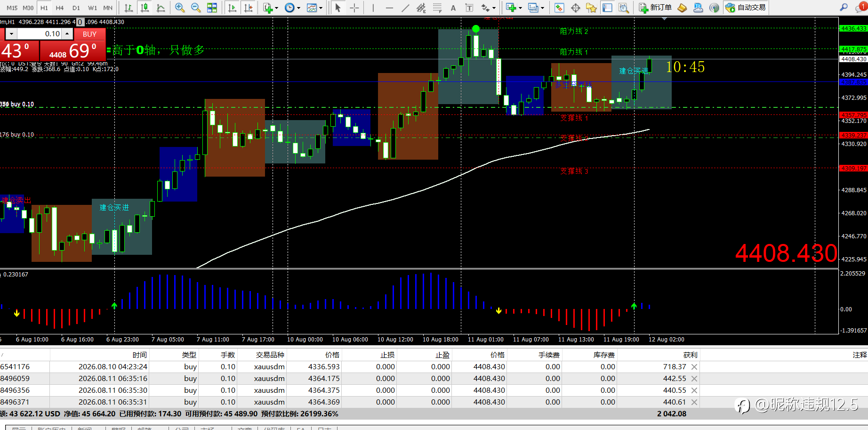This screenshot has width=868, height=430.
Task: Open the chat notification bubble
Action: click(x=861, y=7)
